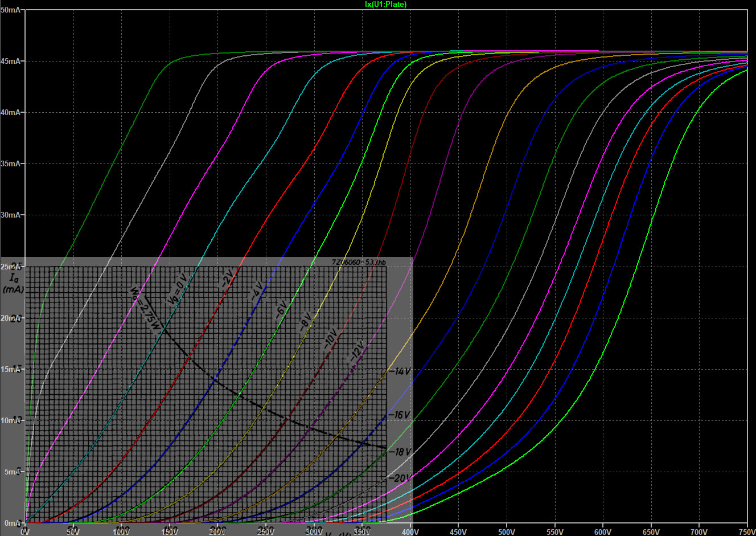
Task: Select the -18V grid voltage label
Action: [401, 452]
